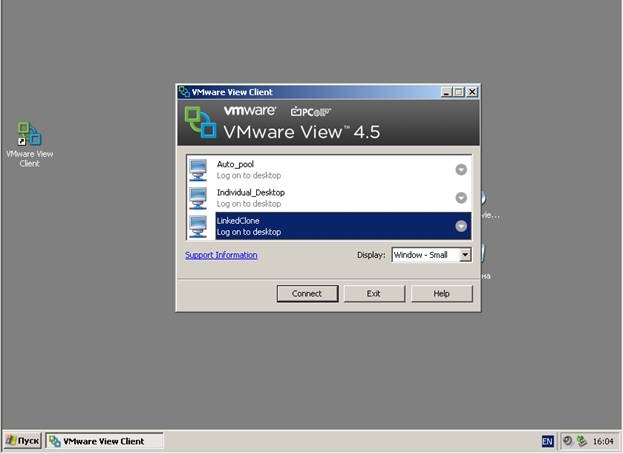Expand options arrow for Individual_Desktop
The width and height of the screenshot is (623, 454).
pyautogui.click(x=461, y=198)
